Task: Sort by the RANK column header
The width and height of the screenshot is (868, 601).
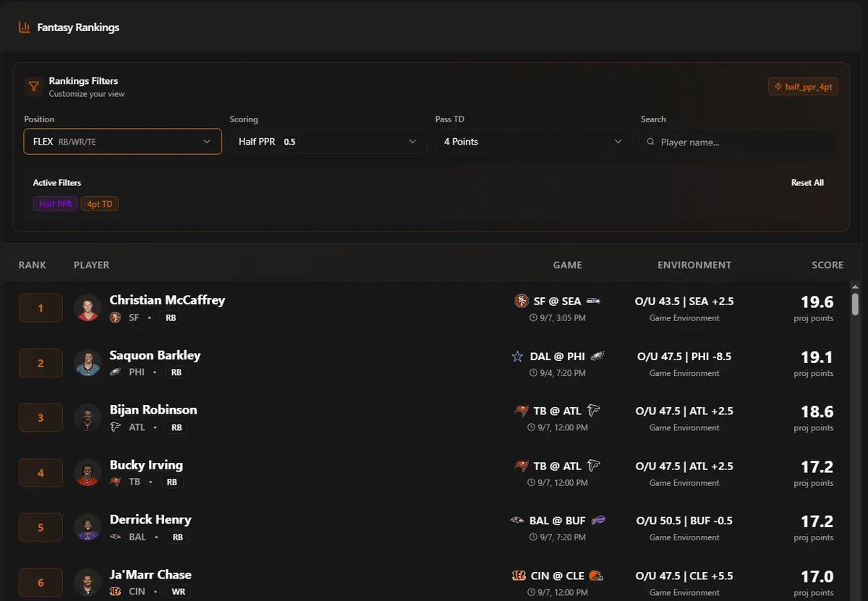Action: point(33,265)
